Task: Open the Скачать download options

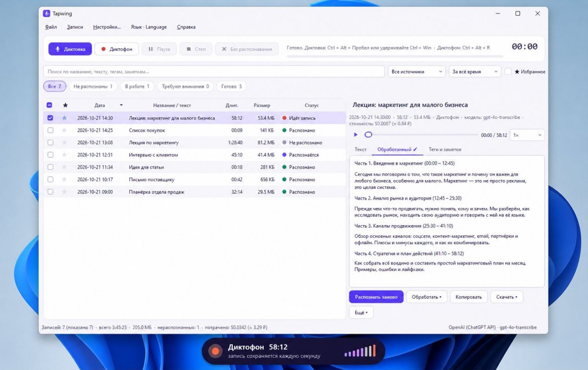Action: [506, 297]
